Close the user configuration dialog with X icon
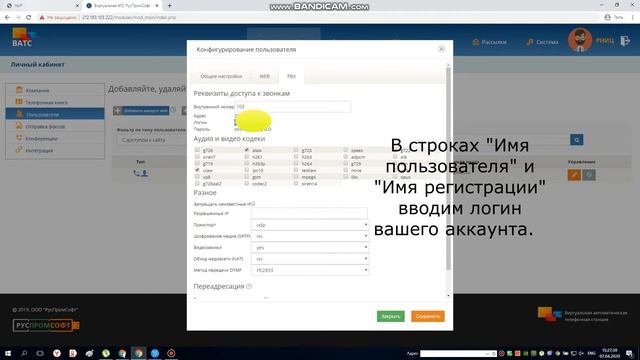This screenshot has width=640, height=360. (x=441, y=49)
